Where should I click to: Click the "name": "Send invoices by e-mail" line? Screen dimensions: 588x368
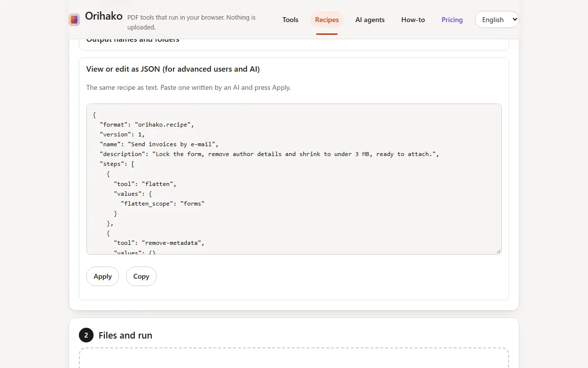click(x=159, y=144)
